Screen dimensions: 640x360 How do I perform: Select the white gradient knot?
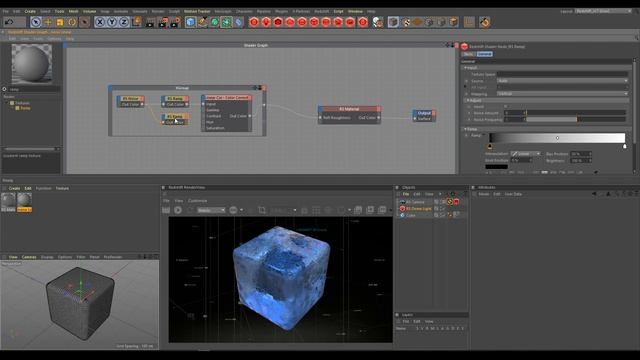[x=624, y=146]
